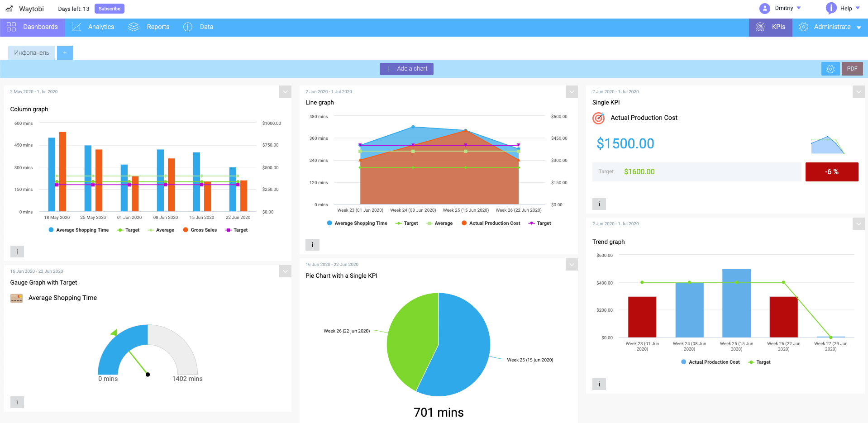Open the Dmitriy user dropdown arrow
868x423 pixels.
[x=799, y=8]
